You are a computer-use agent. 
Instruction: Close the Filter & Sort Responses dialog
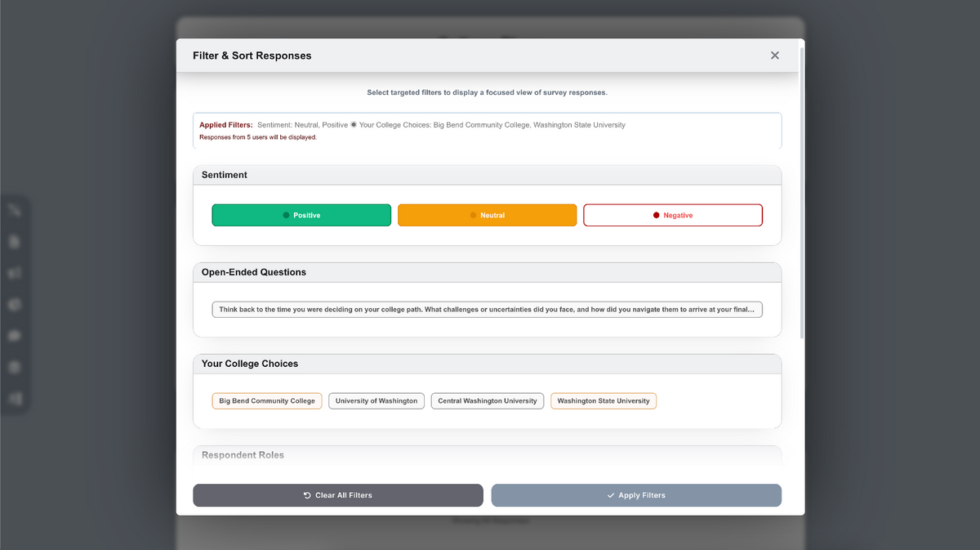(774, 55)
